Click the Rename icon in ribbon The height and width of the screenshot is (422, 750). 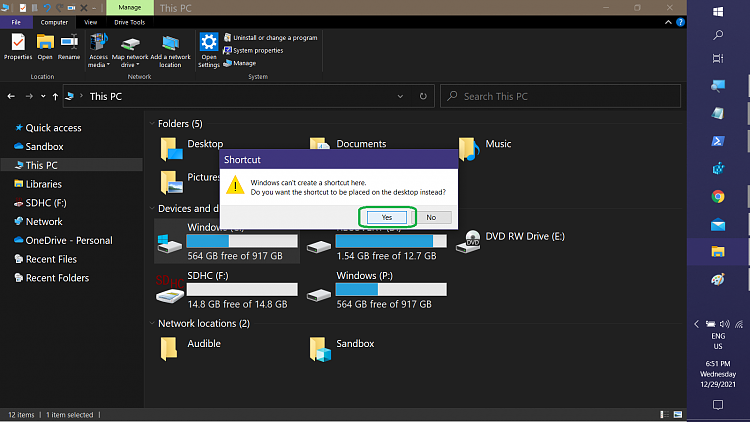point(68,46)
